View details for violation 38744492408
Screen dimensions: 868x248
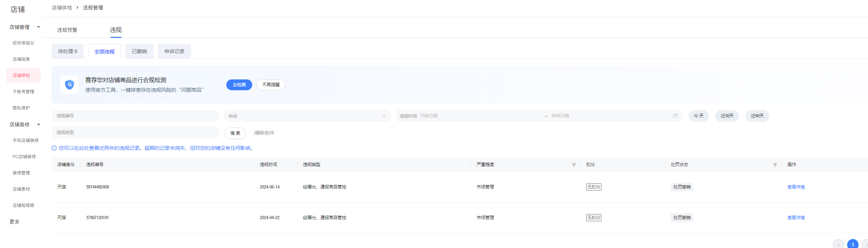point(796,187)
